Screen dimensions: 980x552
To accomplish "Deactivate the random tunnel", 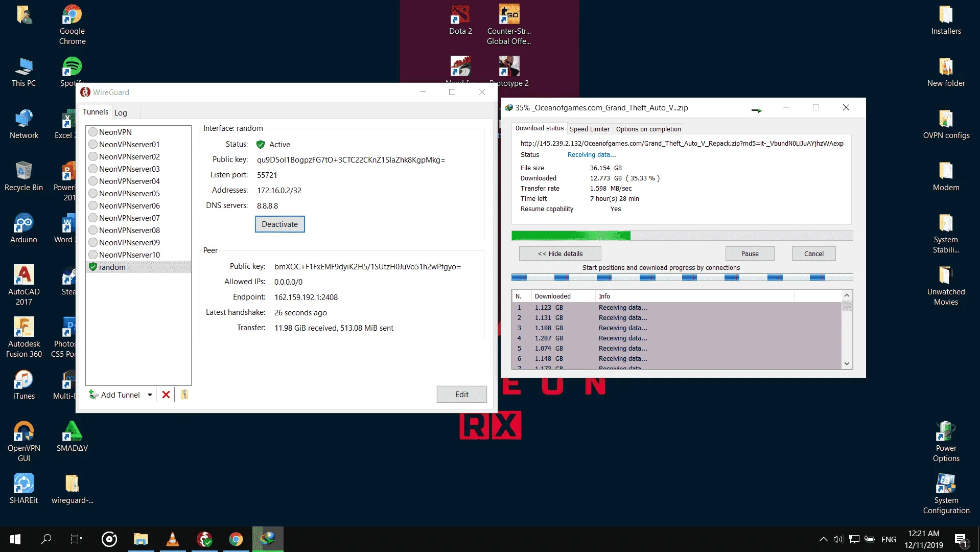I will pyautogui.click(x=279, y=224).
